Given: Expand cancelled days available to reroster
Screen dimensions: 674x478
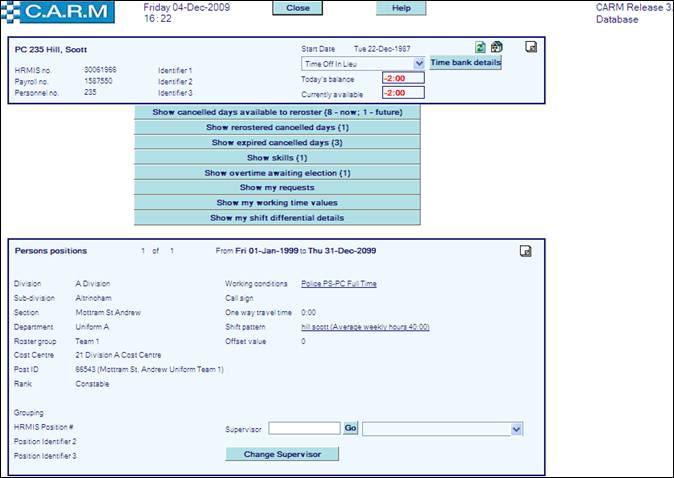Looking at the screenshot, I should 277,112.
